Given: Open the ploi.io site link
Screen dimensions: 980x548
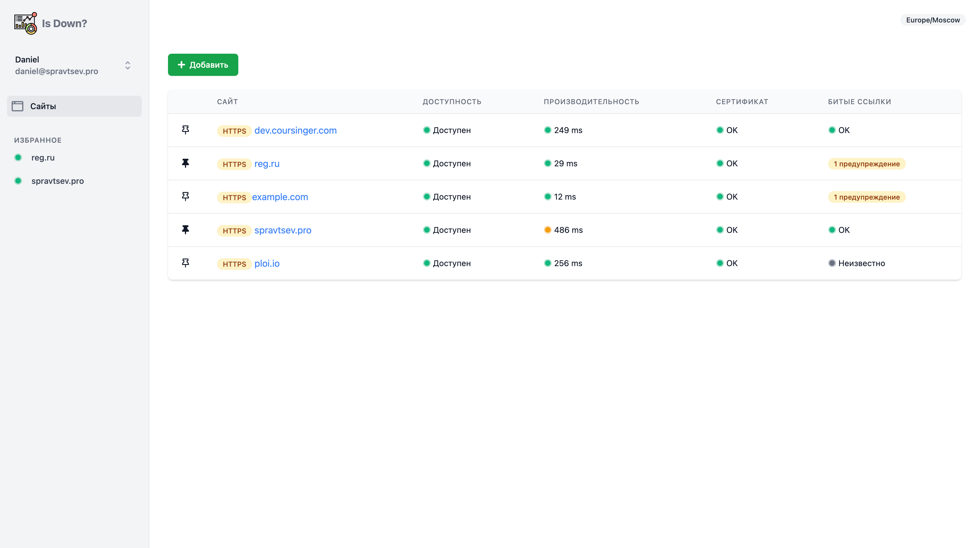Looking at the screenshot, I should click(267, 263).
